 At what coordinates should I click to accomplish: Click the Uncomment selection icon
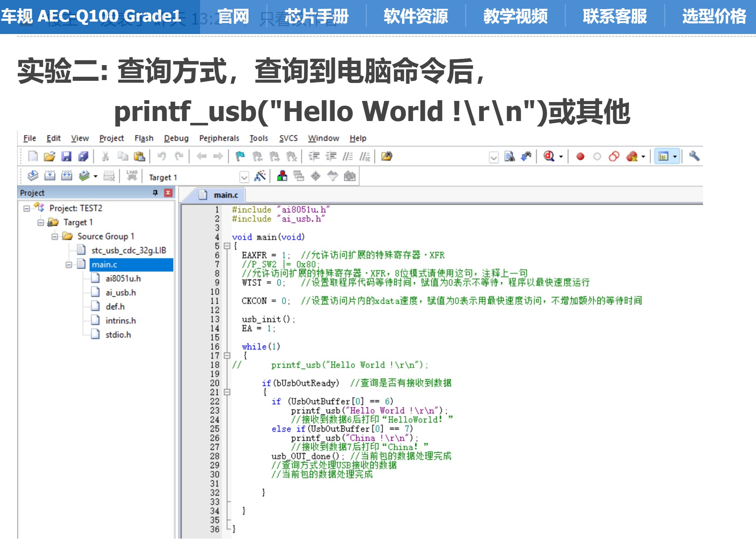pos(365,157)
